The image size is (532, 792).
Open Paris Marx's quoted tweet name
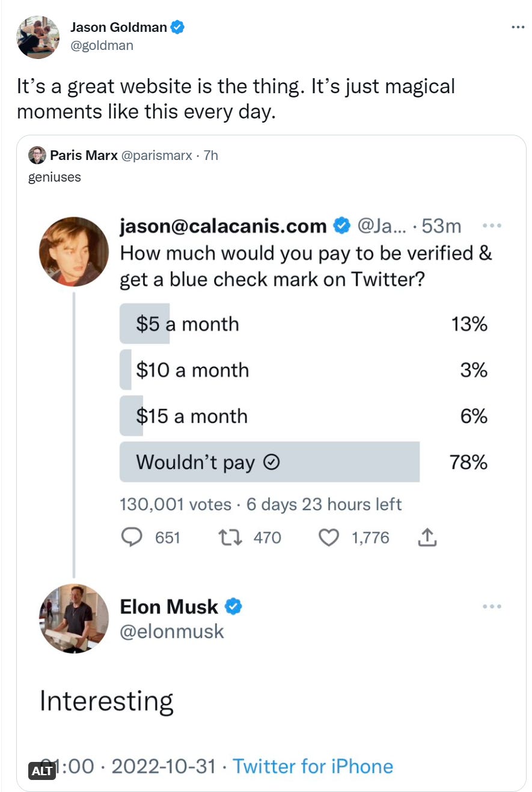coord(84,156)
